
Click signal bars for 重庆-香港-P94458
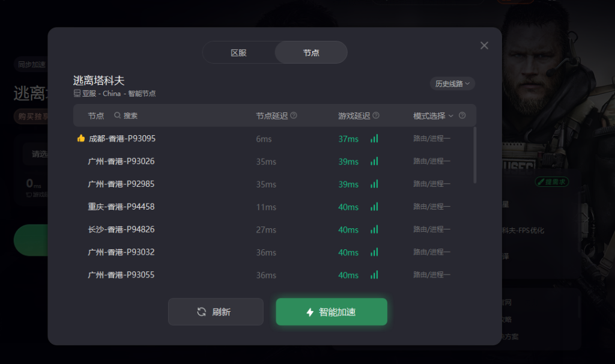tap(374, 207)
